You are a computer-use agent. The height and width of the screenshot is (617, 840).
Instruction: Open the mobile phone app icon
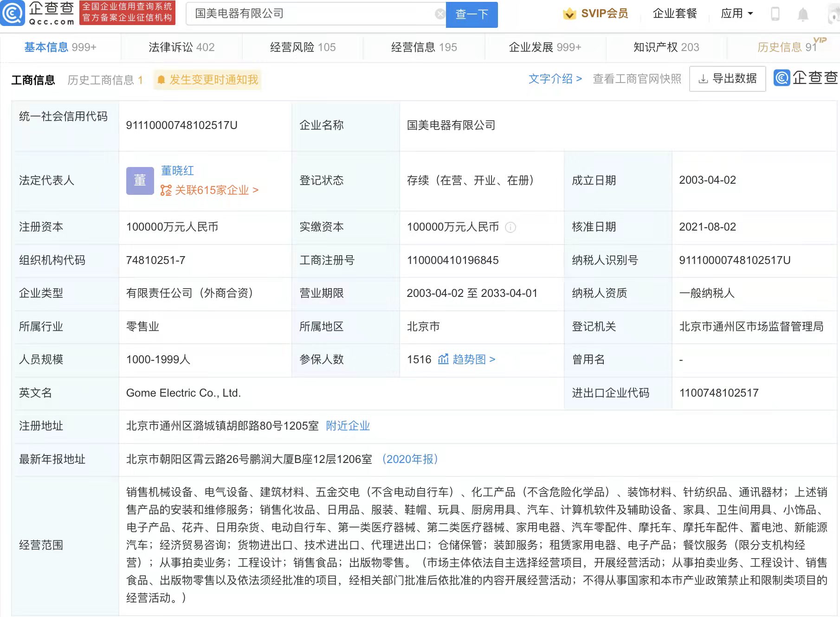pyautogui.click(x=775, y=14)
